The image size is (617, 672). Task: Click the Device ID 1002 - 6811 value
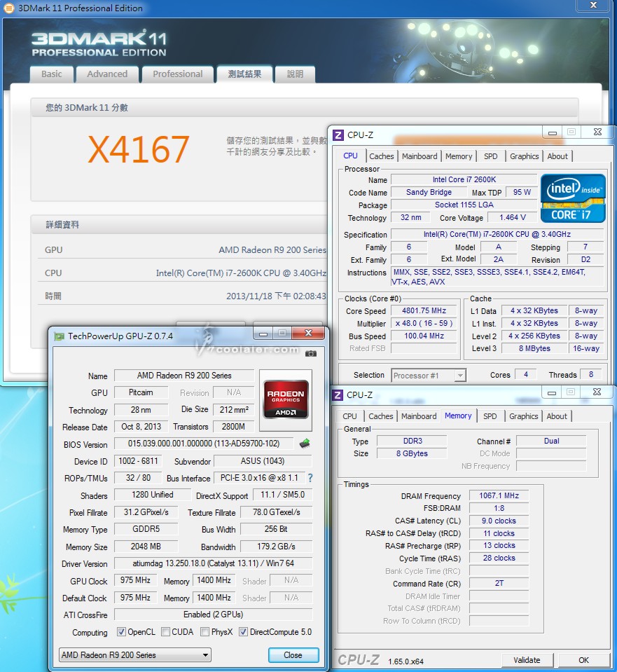click(x=138, y=460)
